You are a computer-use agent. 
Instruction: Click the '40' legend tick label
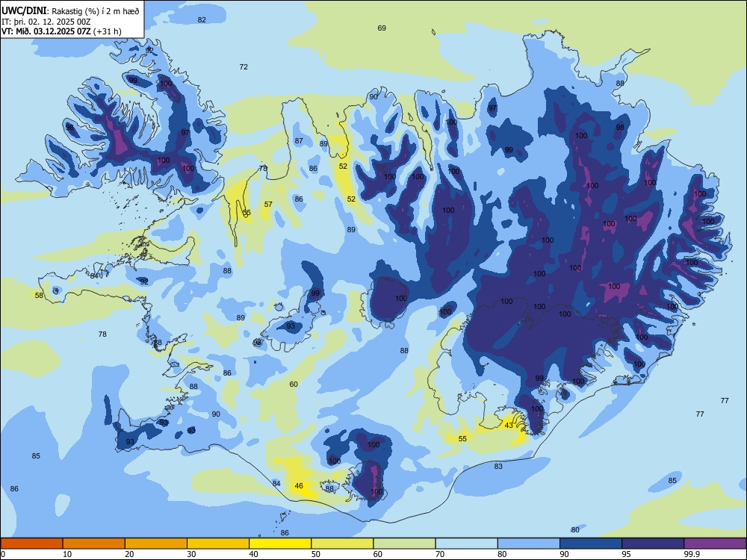coord(253,554)
